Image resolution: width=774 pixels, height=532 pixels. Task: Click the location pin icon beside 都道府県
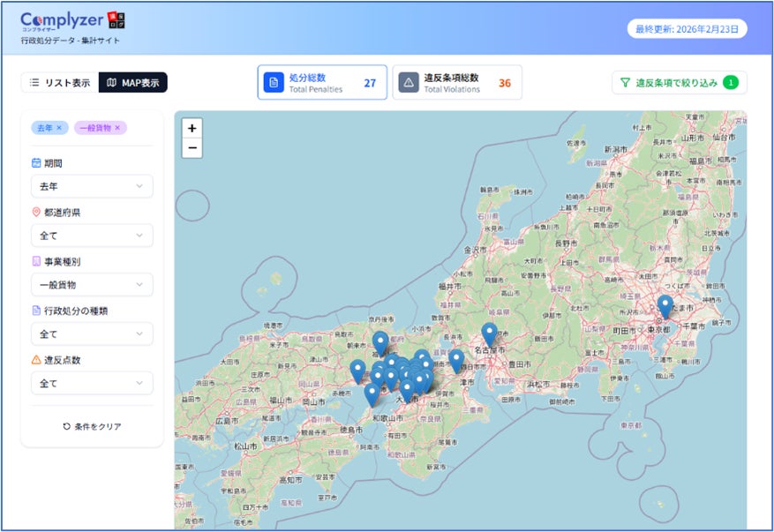(36, 213)
